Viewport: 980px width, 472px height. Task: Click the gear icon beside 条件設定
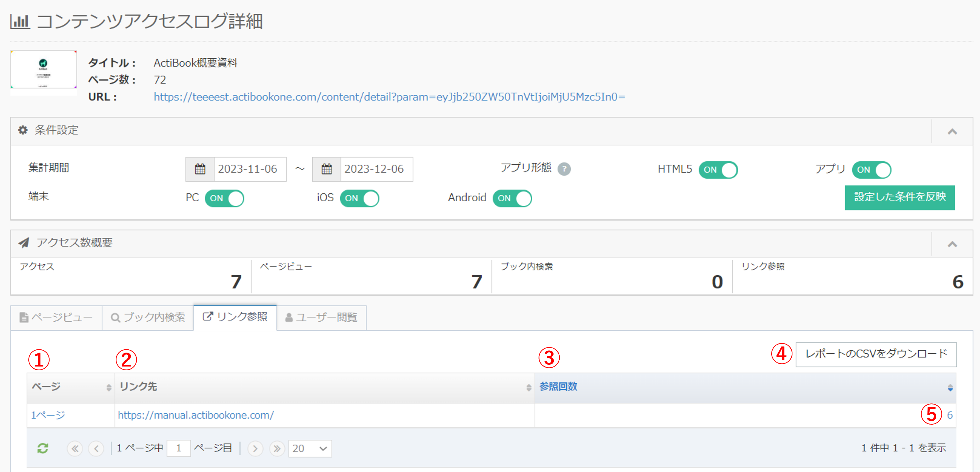point(23,130)
